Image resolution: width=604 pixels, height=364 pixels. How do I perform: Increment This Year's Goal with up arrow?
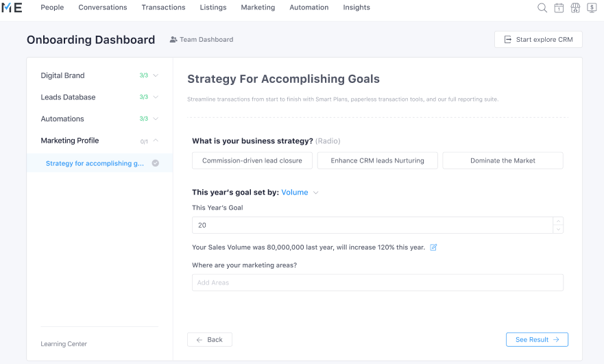pyautogui.click(x=558, y=221)
